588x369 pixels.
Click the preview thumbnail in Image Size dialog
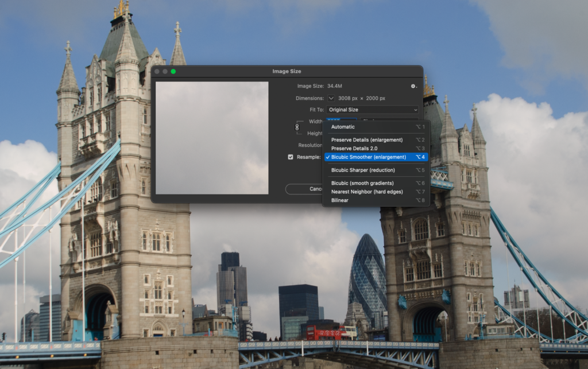212,138
